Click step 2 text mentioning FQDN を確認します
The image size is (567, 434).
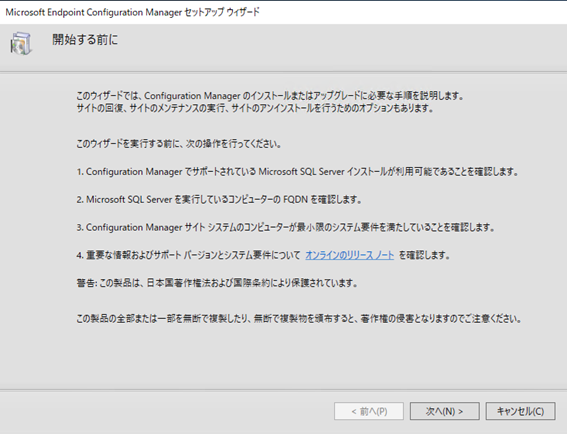tap(219, 200)
